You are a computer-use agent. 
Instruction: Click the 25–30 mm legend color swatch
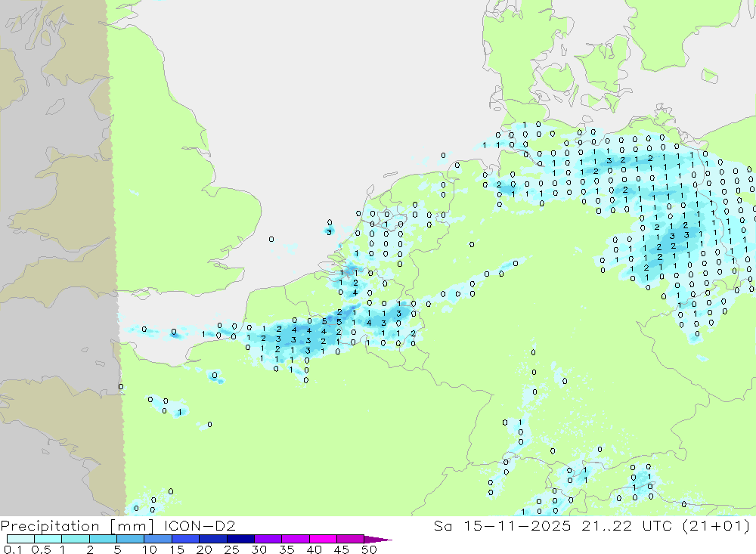(240, 539)
